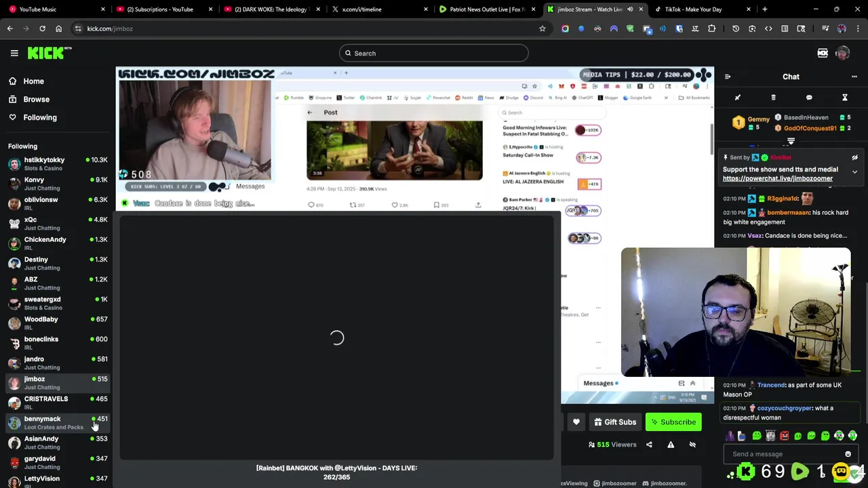
Task: Open Destiny channel in following list
Action: click(58, 263)
